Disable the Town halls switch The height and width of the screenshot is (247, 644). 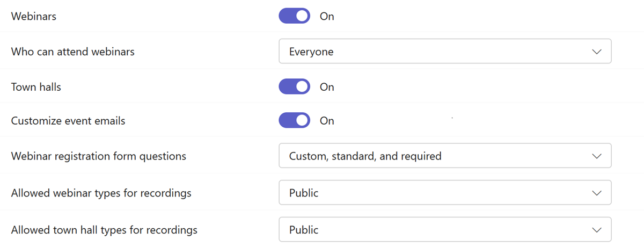[294, 86]
